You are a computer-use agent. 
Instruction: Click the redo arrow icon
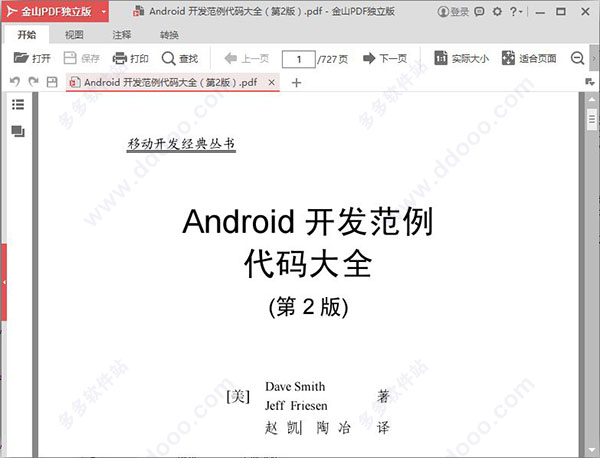pyautogui.click(x=34, y=82)
